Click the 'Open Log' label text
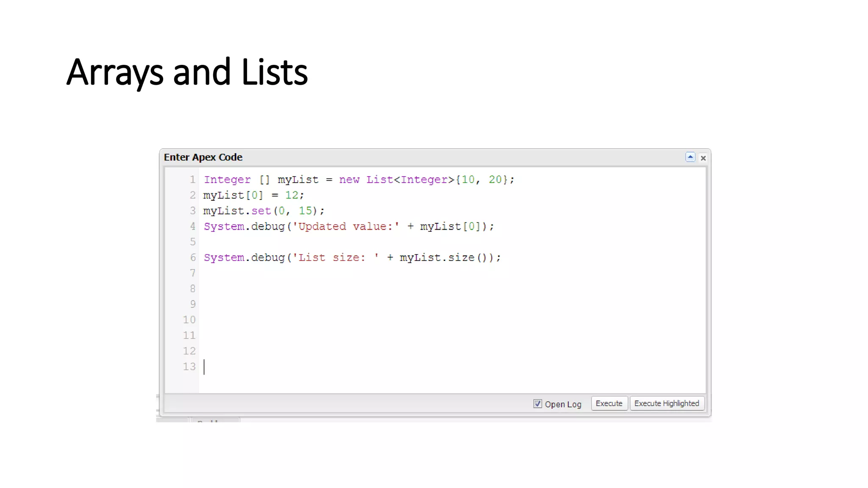This screenshot has height=488, width=868. (x=563, y=404)
